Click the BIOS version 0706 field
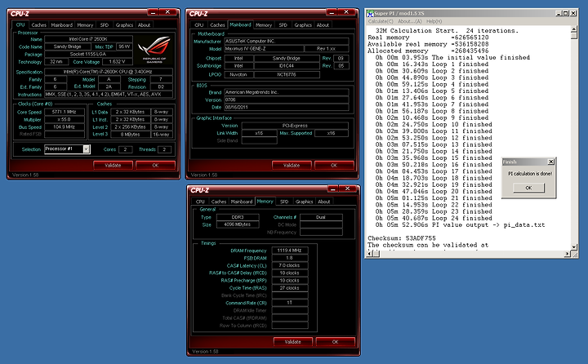Image resolution: width=588 pixels, height=364 pixels. 287,100
